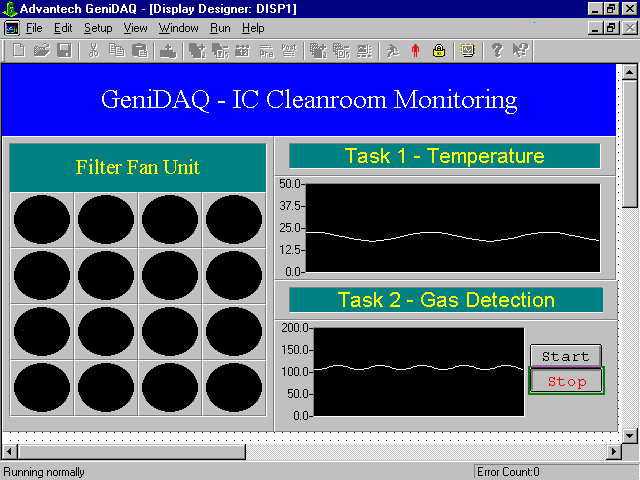The image size is (640, 480).
Task: Click the horizontal scrollbar right arrow
Action: click(x=613, y=452)
